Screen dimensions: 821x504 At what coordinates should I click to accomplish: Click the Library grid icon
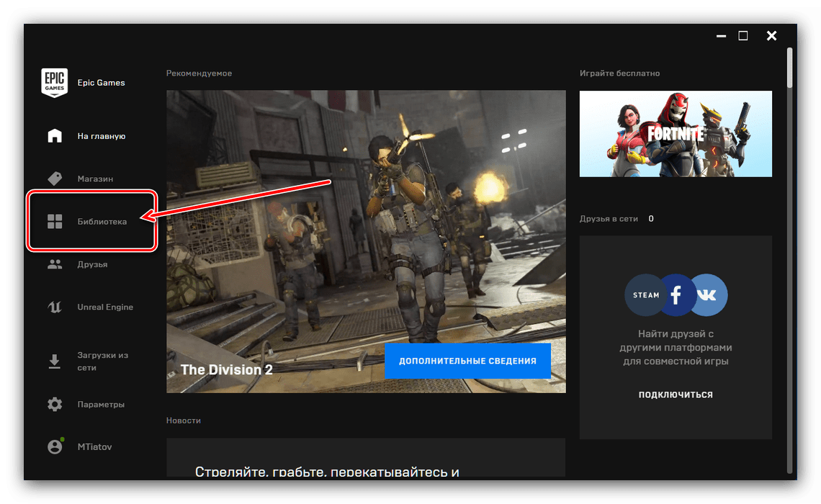pyautogui.click(x=55, y=222)
